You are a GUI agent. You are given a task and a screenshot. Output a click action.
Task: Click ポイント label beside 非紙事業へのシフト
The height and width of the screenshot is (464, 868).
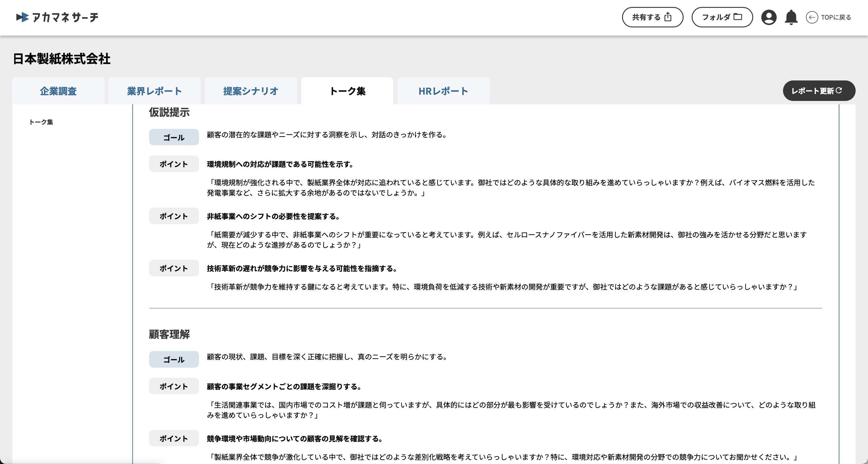(174, 216)
